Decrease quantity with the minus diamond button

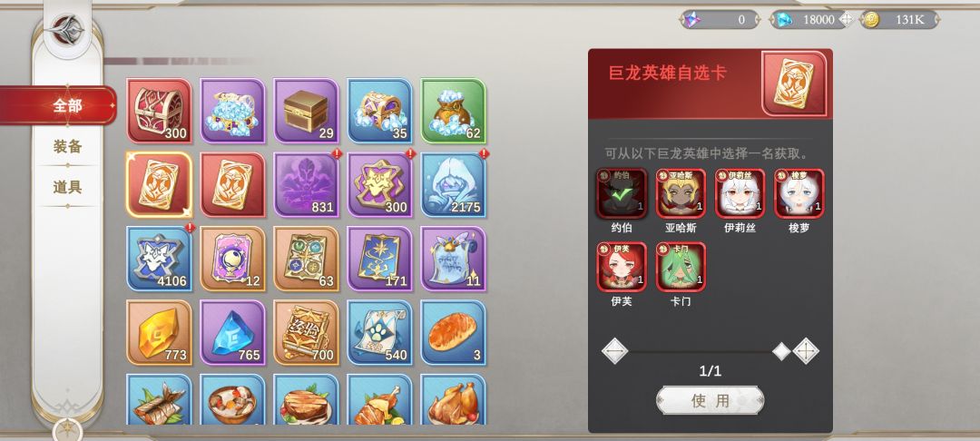[615, 351]
